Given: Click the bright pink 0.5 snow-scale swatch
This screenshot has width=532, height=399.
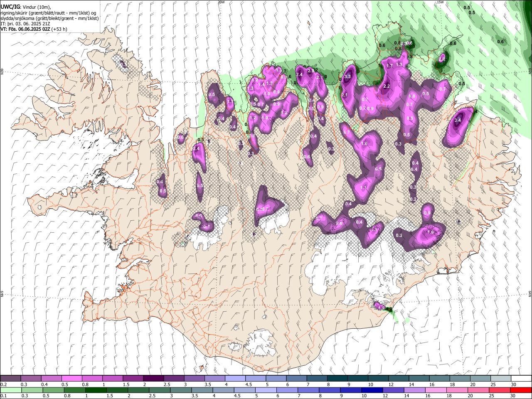Looking at the screenshot, I should 71,379.
